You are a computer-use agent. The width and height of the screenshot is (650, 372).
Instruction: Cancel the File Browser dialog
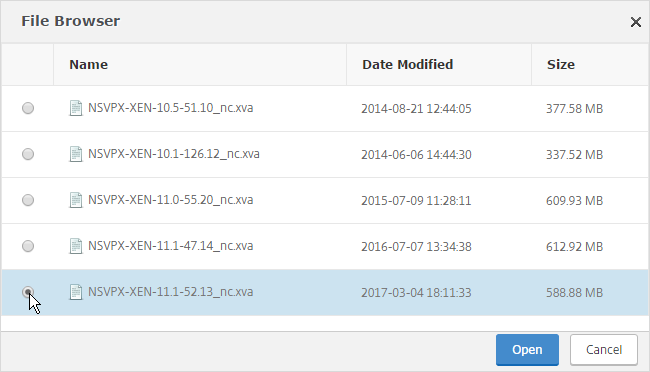[604, 350]
